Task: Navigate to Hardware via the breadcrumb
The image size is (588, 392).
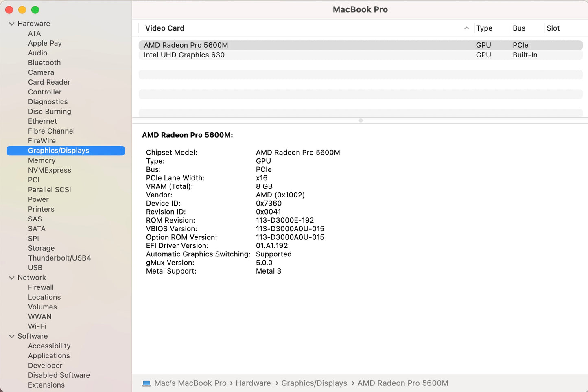Action: 253,383
